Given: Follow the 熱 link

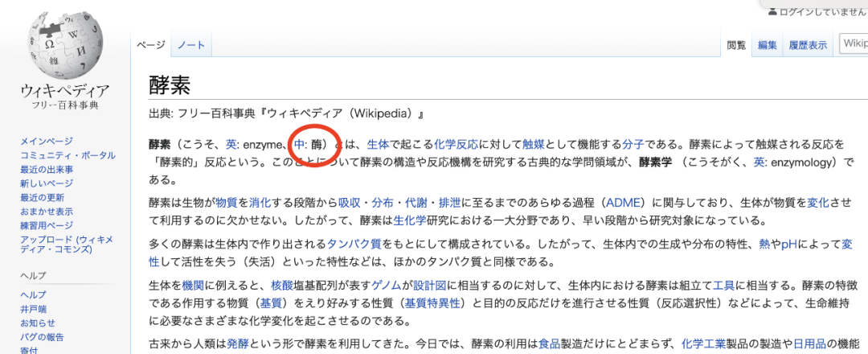Looking at the screenshot, I should (x=764, y=245).
